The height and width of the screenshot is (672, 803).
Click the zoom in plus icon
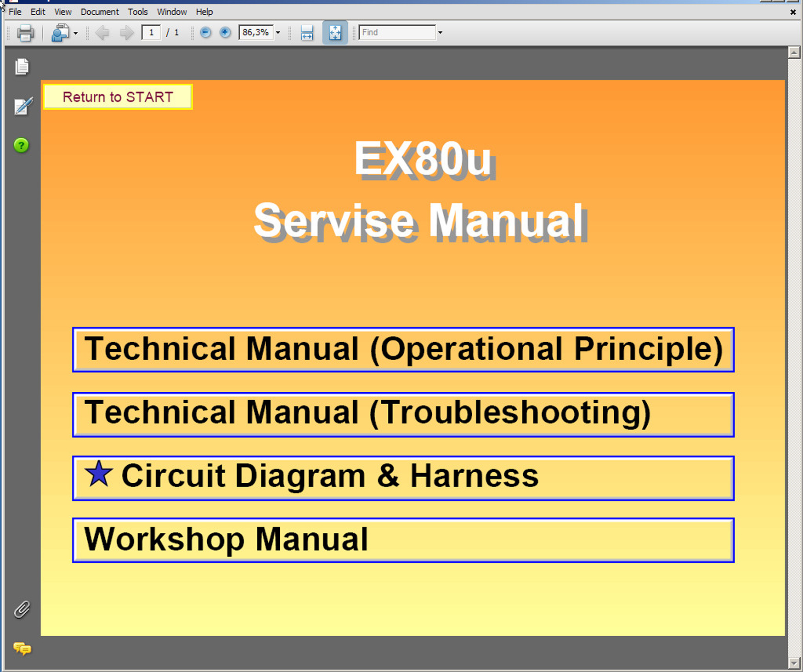[x=225, y=33]
